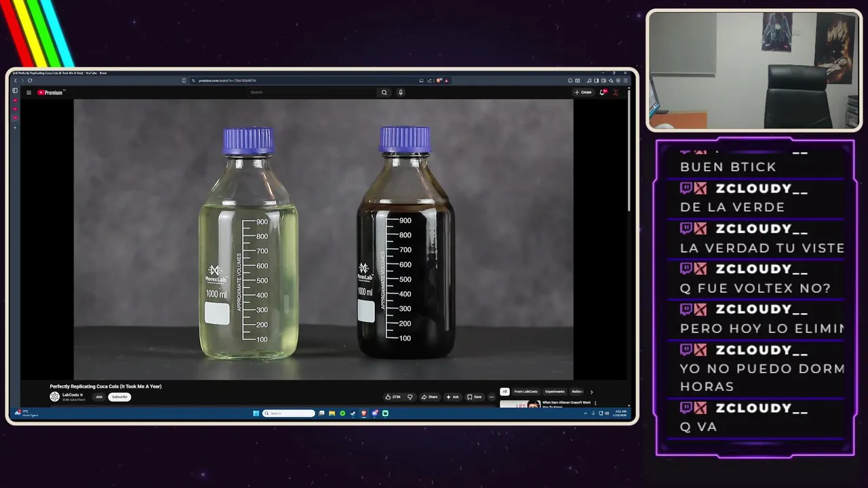Click the first pinned vertical tab

(15, 100)
